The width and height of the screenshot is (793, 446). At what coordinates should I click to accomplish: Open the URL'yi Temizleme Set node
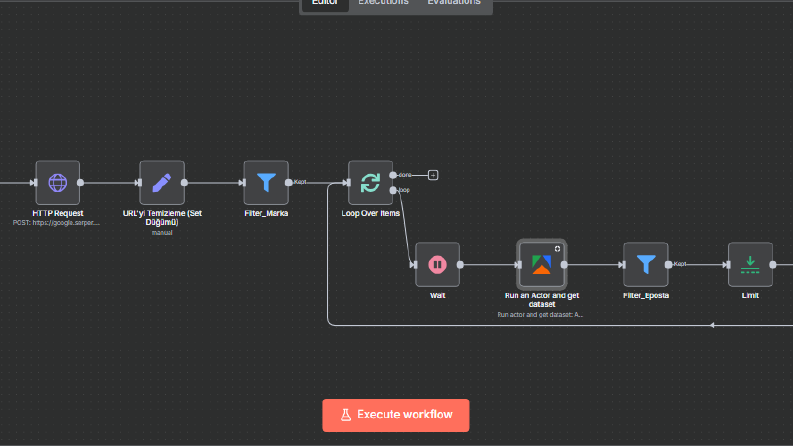click(162, 183)
